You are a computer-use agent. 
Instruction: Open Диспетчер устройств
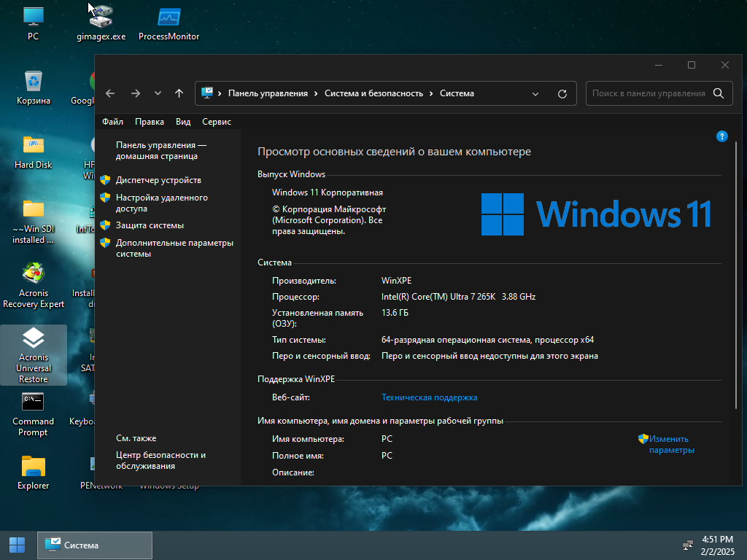[x=158, y=180]
